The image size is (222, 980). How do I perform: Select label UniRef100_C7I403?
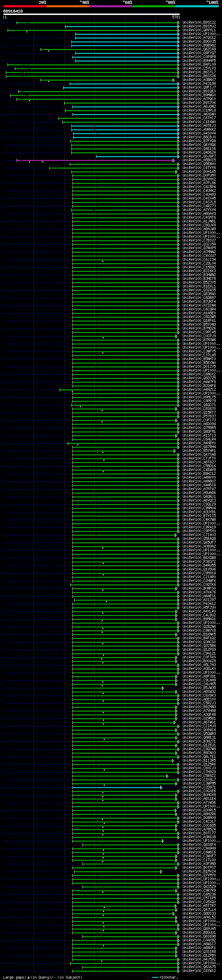[199, 535]
